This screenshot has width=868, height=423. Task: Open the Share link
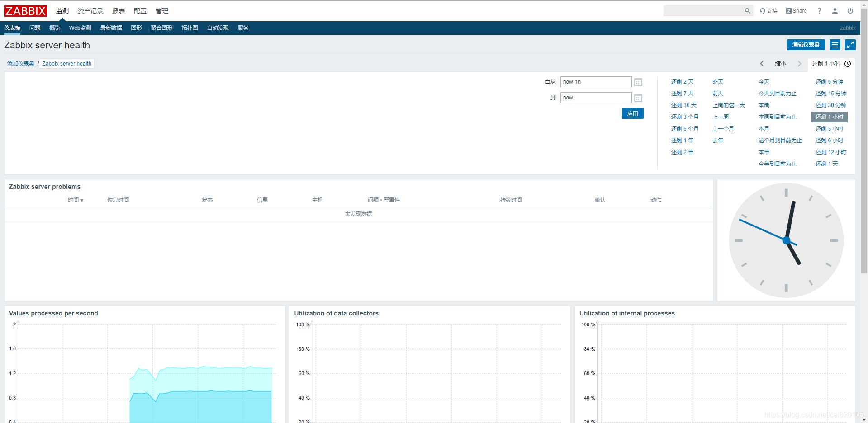click(797, 11)
